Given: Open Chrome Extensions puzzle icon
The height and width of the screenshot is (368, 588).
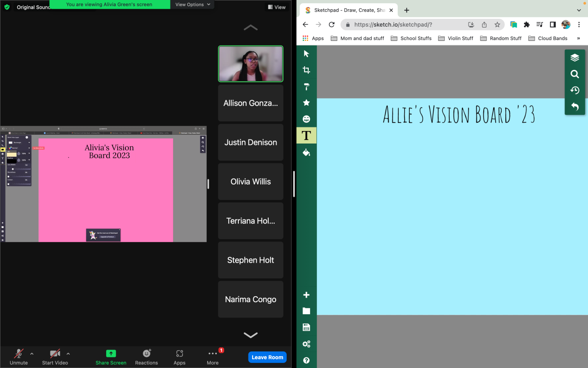Looking at the screenshot, I should tap(527, 25).
